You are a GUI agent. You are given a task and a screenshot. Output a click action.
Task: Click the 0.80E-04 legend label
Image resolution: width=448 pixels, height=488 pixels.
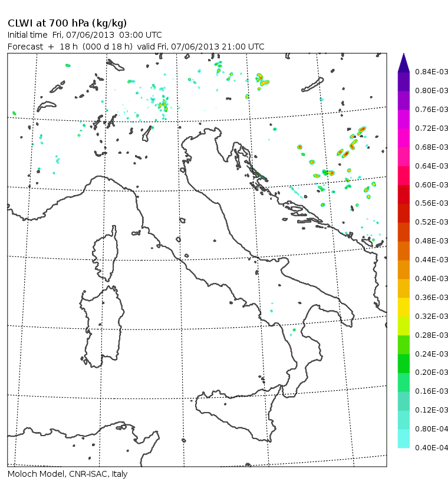pyautogui.click(x=431, y=428)
